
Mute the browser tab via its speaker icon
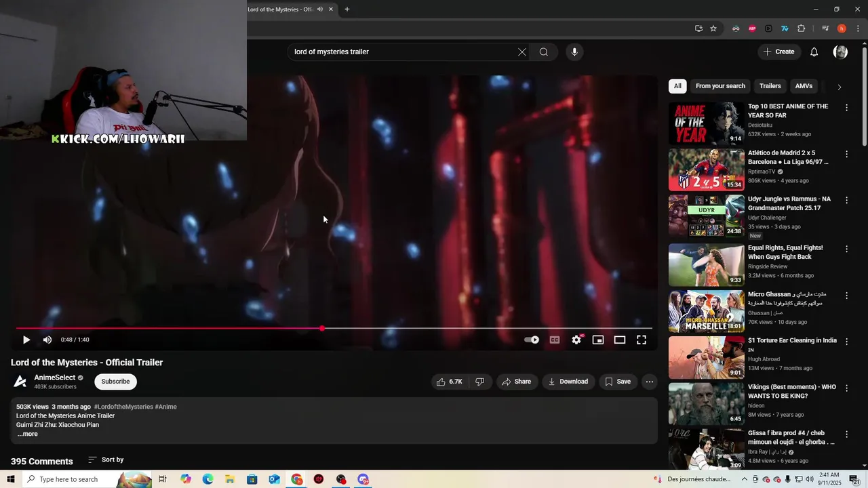(320, 9)
